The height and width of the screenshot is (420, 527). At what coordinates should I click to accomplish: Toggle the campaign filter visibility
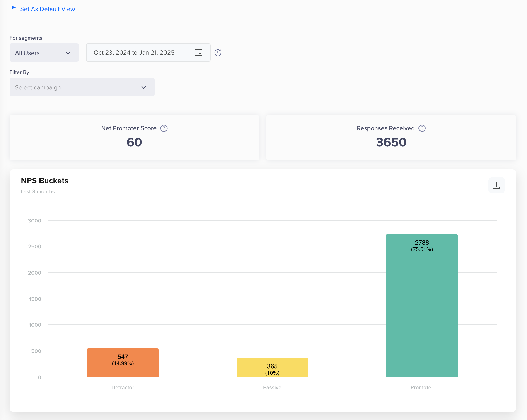pos(144,87)
